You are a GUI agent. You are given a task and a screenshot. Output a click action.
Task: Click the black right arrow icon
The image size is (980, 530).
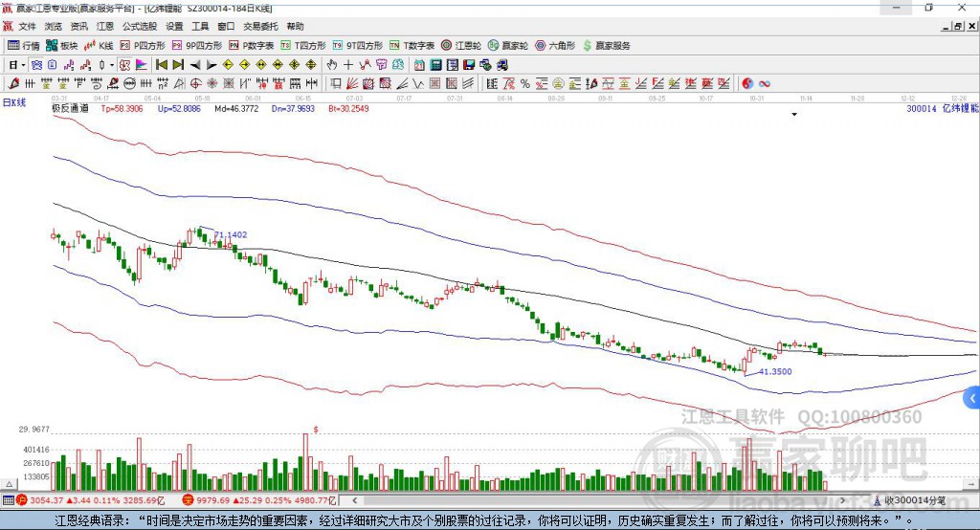[212, 65]
